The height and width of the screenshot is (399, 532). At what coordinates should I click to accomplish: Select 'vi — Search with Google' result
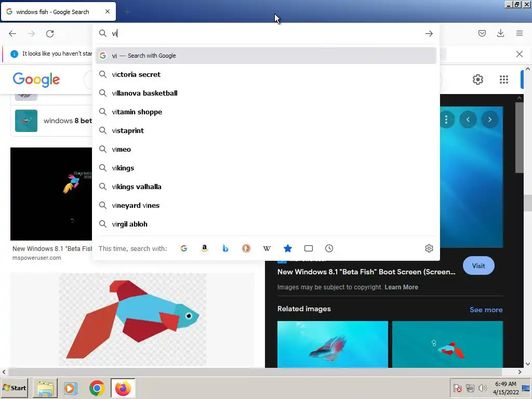click(x=266, y=56)
